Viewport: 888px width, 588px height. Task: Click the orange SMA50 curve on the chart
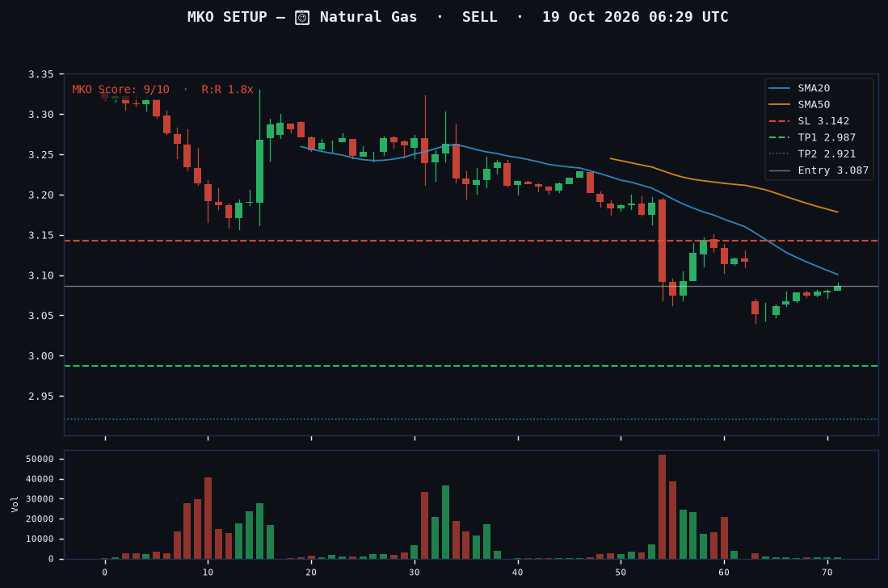pyautogui.click(x=724, y=183)
